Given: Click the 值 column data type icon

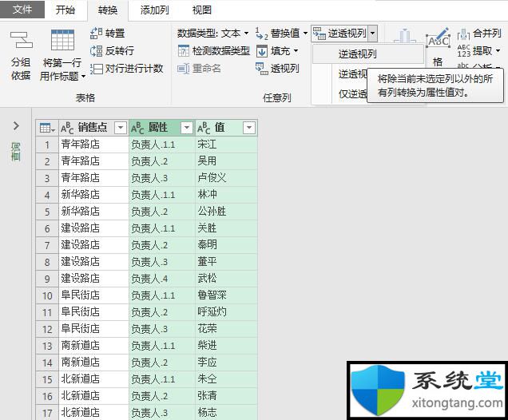Looking at the screenshot, I should coord(204,128).
